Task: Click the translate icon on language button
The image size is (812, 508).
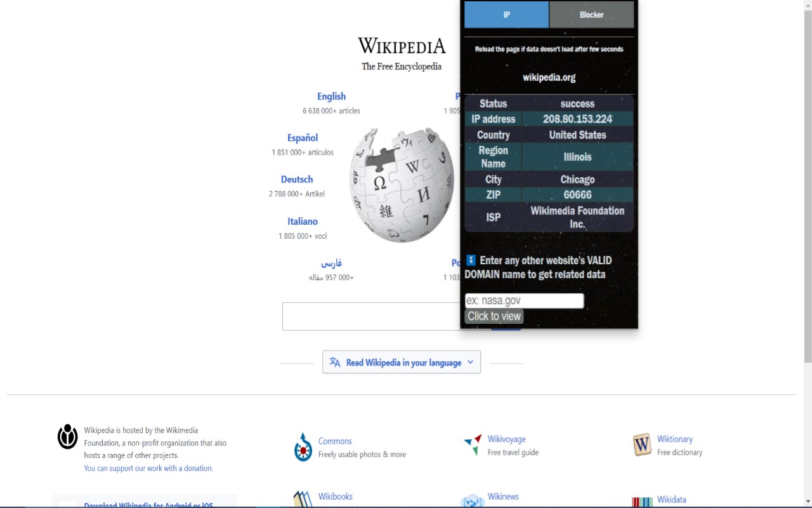Action: click(x=335, y=362)
